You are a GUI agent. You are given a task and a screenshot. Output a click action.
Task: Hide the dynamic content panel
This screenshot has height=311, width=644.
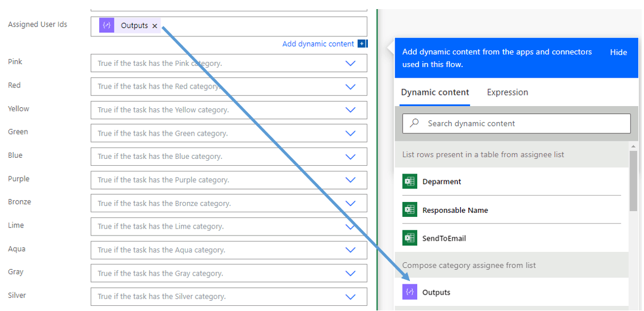[x=618, y=52]
